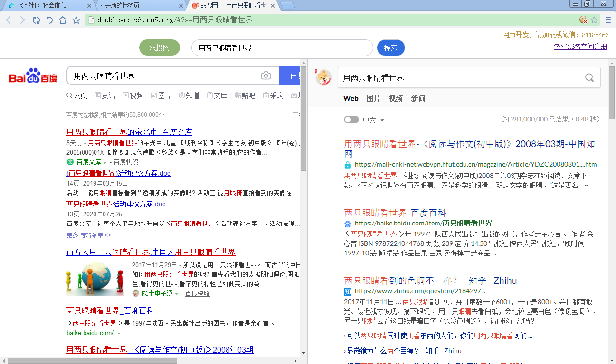The image size is (616, 364).
Task: Click the right pane search input field
Action: [x=469, y=78]
